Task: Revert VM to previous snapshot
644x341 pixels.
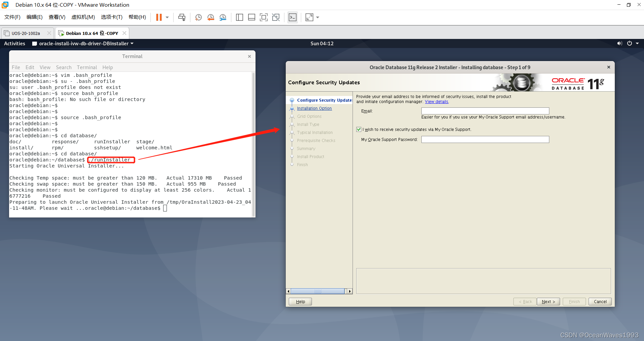Action: (x=211, y=17)
